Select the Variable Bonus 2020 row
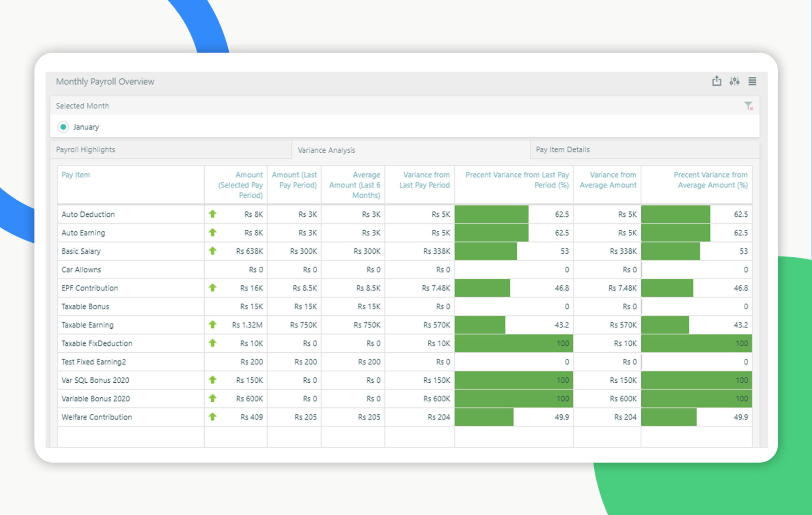Viewport: 812px width, 515px height. tap(96, 399)
